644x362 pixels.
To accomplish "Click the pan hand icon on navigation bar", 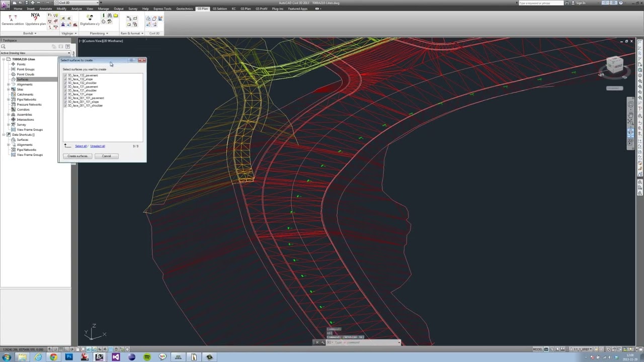I will pos(630,114).
